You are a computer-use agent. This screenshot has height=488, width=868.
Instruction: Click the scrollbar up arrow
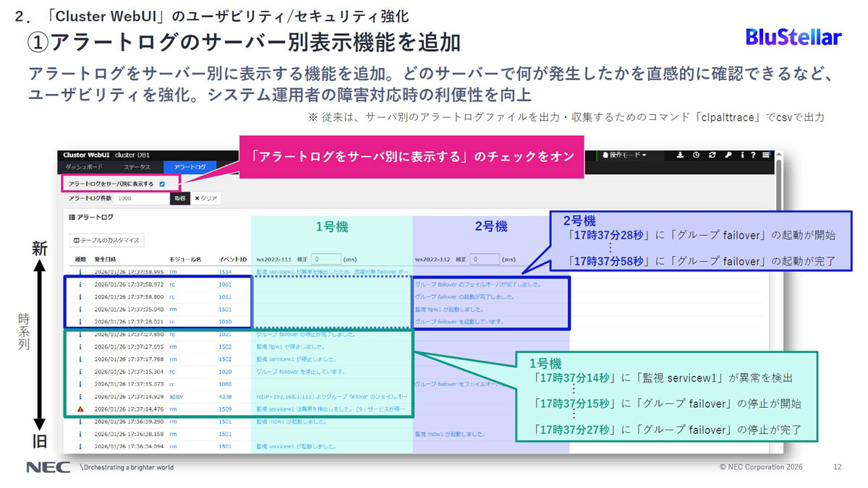pos(778,154)
